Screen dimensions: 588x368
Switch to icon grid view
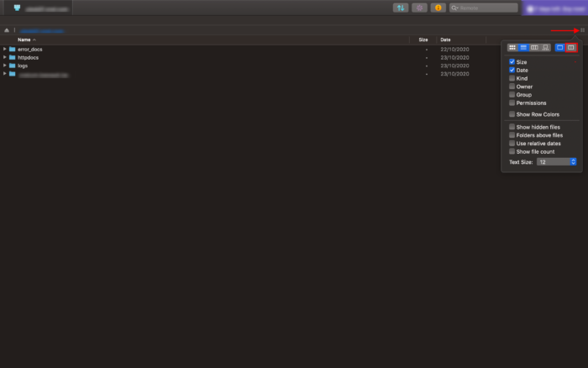coord(512,48)
